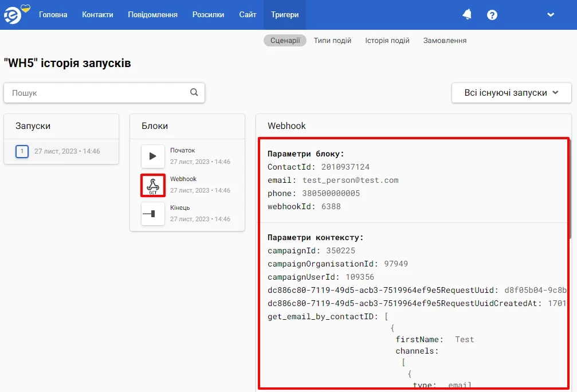
Task: Click the channels key in JSON
Action: pos(417,351)
